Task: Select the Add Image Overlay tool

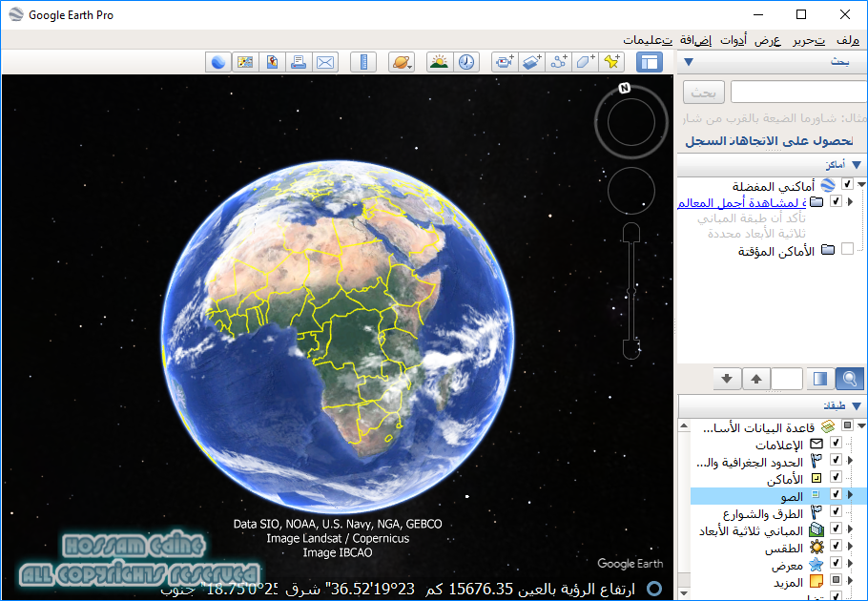Action: (x=532, y=62)
